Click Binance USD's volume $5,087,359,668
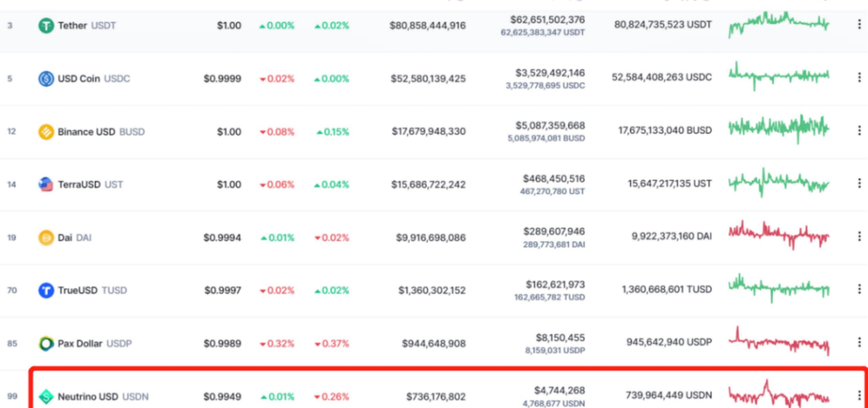Image resolution: width=868 pixels, height=408 pixels. click(x=550, y=126)
